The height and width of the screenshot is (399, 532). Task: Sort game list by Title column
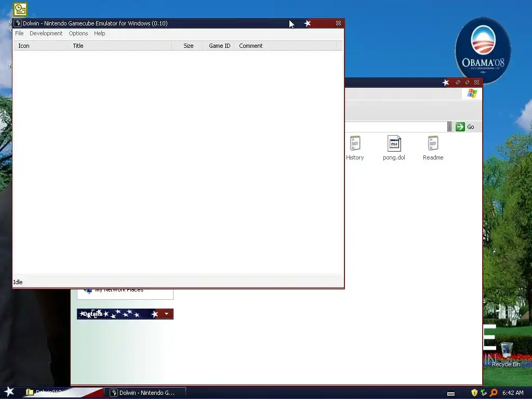[120, 46]
